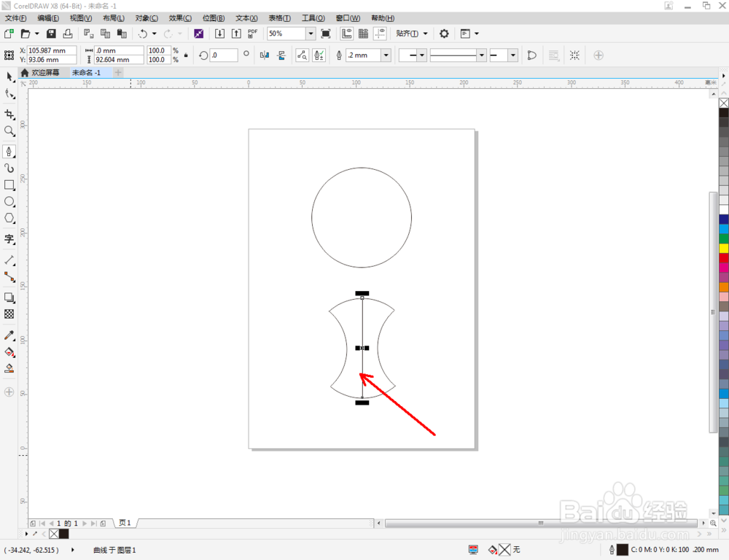Pick the yellow color swatch
Image resolution: width=729 pixels, height=560 pixels.
click(x=724, y=249)
